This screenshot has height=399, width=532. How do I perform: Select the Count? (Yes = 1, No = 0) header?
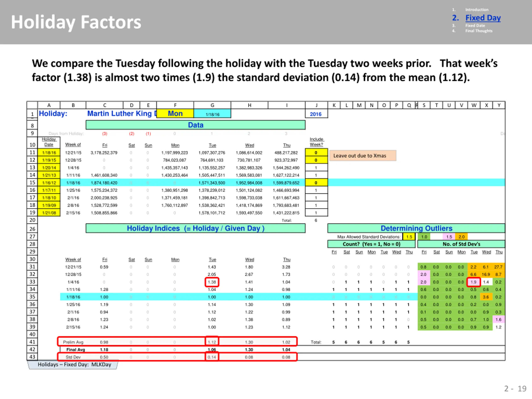[371, 244]
